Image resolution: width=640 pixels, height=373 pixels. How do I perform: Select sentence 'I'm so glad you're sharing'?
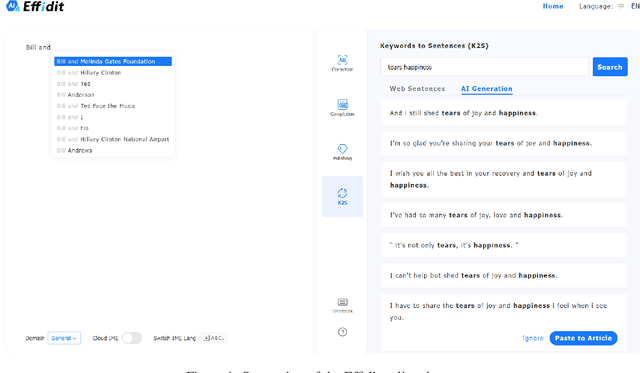click(504, 143)
